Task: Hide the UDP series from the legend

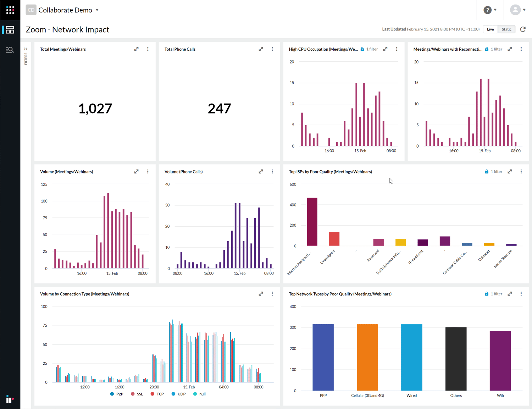Action: (x=179, y=394)
